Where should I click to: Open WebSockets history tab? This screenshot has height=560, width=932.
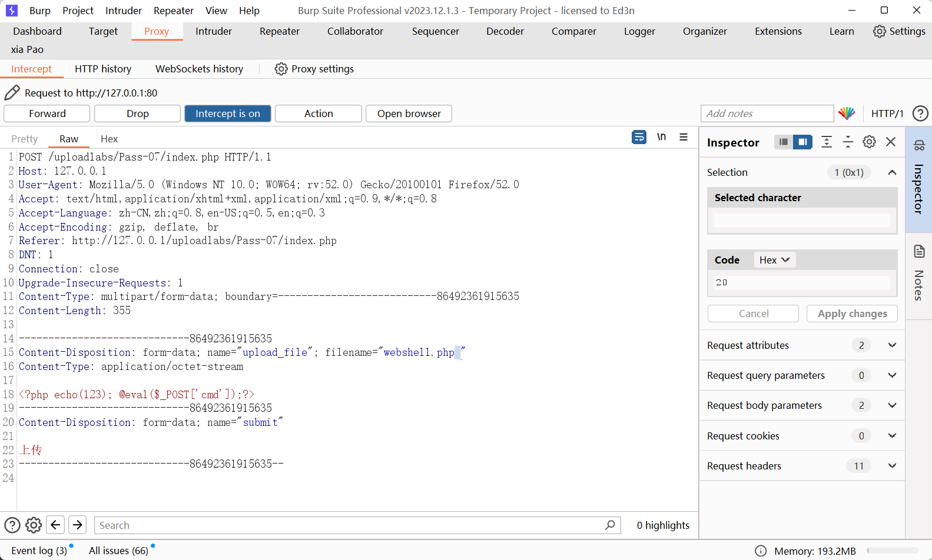tap(199, 69)
